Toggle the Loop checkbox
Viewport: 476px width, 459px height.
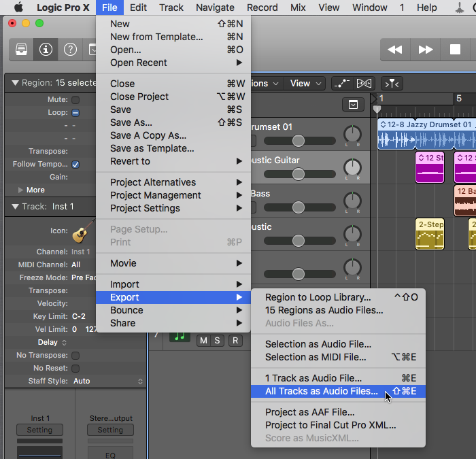click(75, 113)
